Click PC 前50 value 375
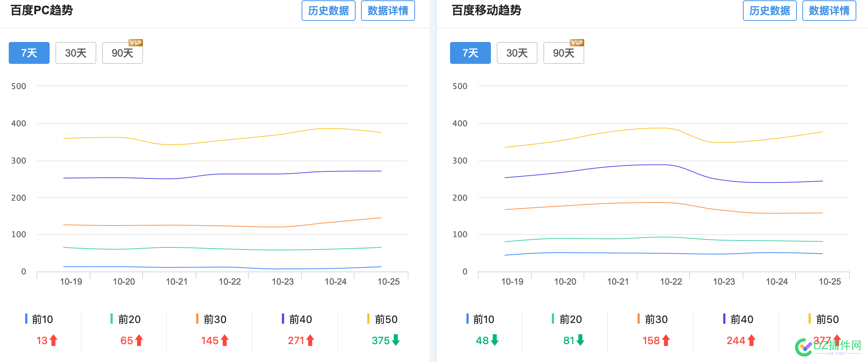Screen dimensions: 868x362 tap(381, 341)
